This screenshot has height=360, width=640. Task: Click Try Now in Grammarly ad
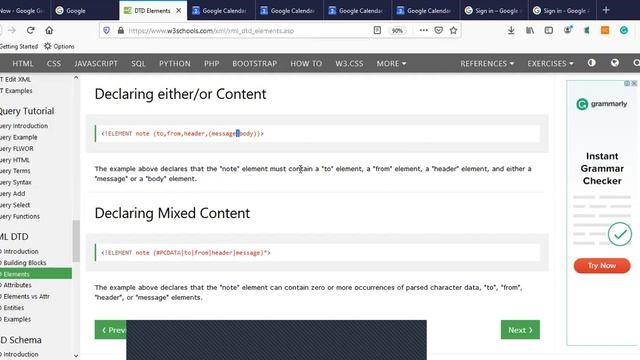pos(602,266)
